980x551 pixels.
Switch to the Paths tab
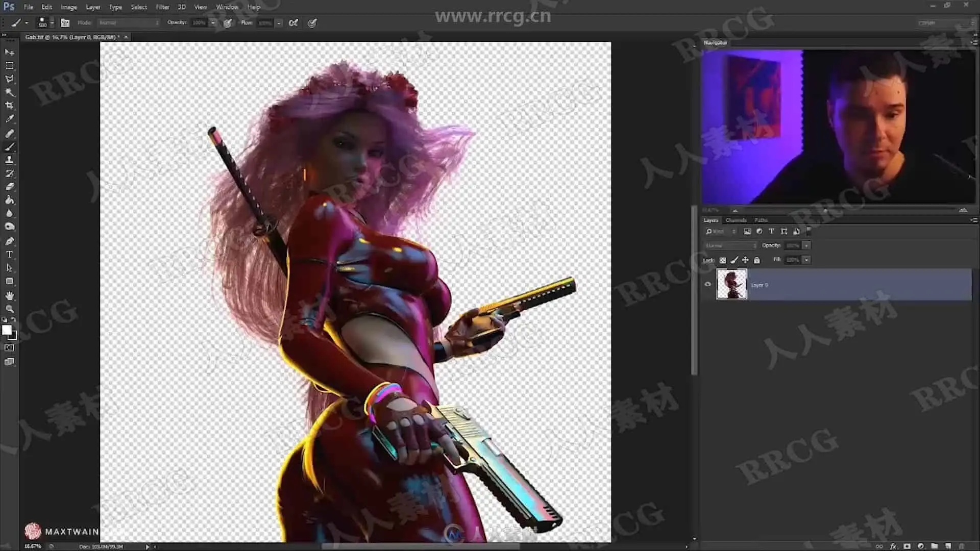(761, 220)
